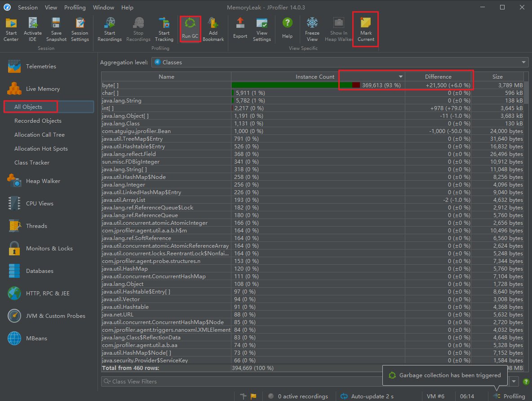This screenshot has width=532, height=401.
Task: Open the Start Center toolbar icon
Action: tap(11, 30)
